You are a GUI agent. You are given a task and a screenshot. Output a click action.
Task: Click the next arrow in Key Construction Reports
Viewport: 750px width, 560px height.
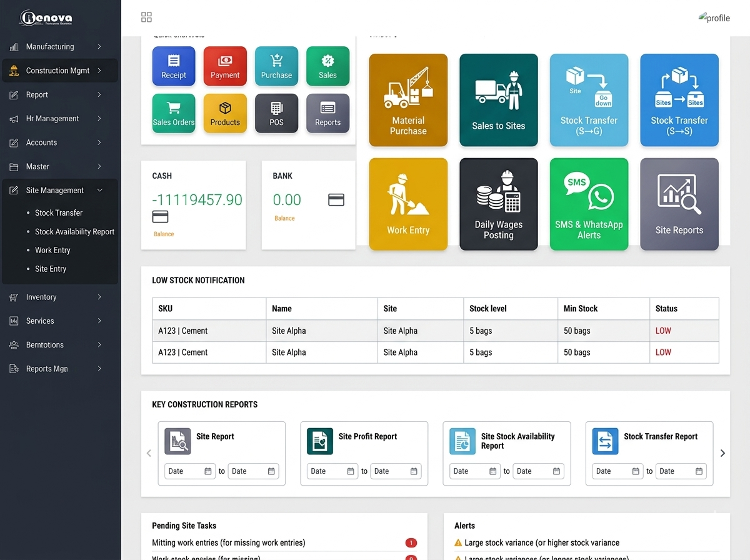pos(722,453)
